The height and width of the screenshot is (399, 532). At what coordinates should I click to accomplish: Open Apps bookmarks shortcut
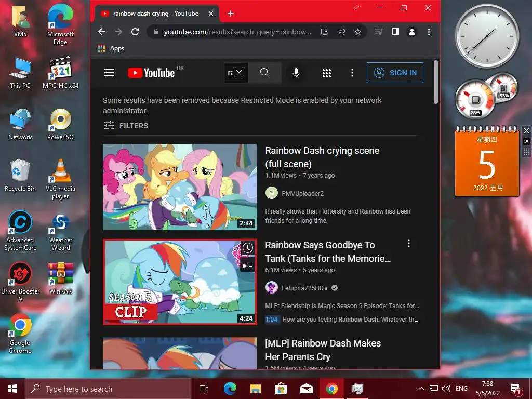pyautogui.click(x=111, y=48)
